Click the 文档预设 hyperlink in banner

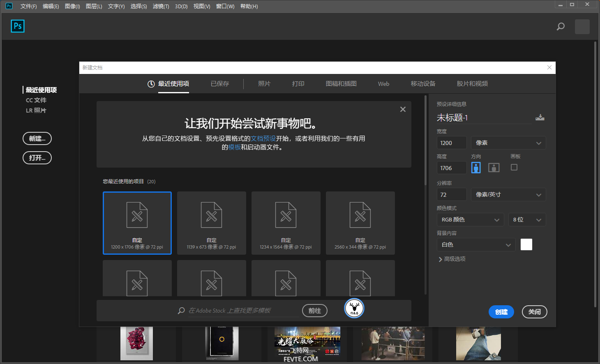(x=263, y=138)
